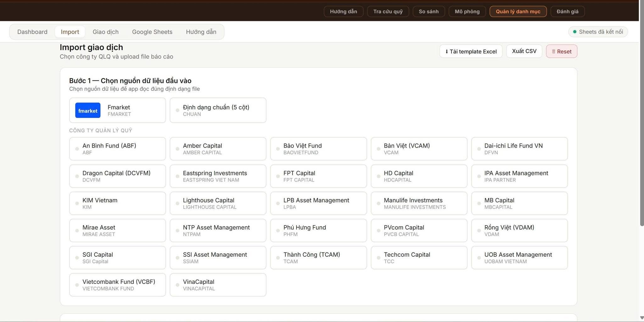Screen dimensions: 644x322
Task: Choose Manulife Investments
Action: tap(419, 203)
